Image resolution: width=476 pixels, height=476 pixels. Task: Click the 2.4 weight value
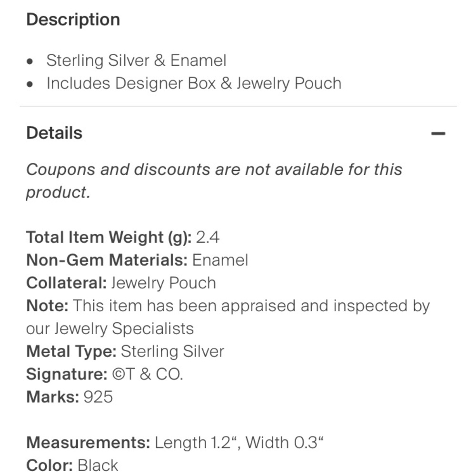[x=208, y=237]
